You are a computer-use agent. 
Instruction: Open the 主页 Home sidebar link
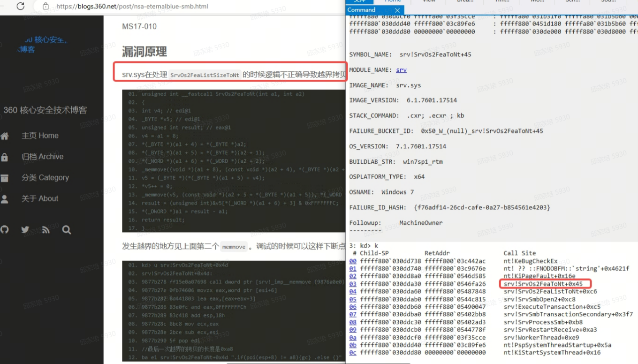[x=40, y=136]
